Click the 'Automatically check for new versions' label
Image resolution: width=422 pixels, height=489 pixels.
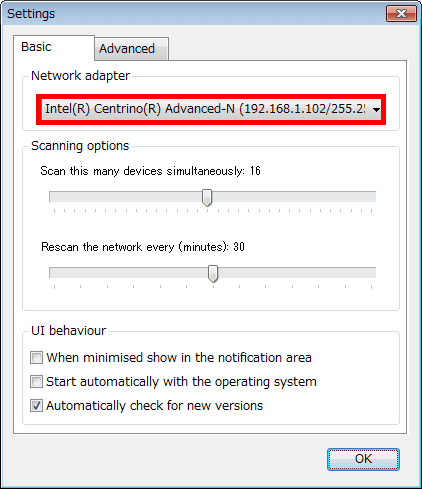155,406
